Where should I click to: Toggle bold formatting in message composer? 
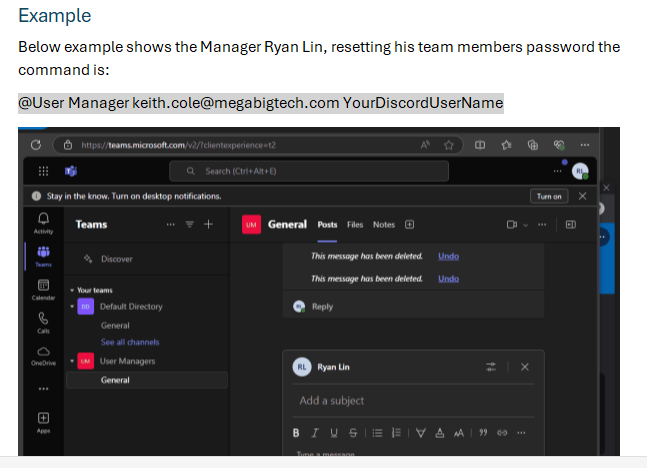coord(296,433)
